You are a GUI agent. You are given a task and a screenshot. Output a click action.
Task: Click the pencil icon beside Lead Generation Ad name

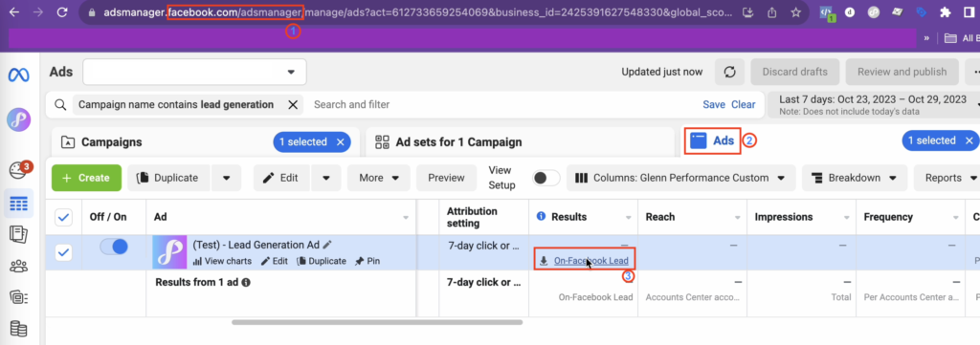point(327,246)
